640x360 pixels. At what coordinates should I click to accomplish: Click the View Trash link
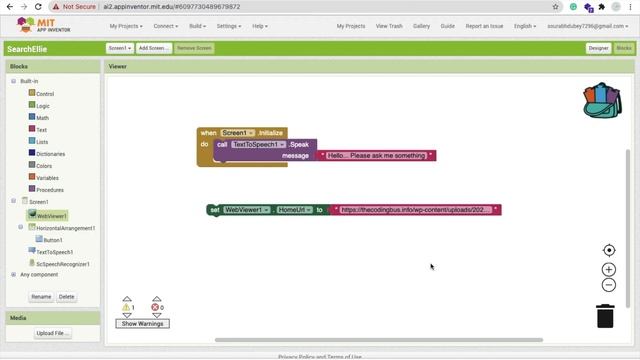389,26
